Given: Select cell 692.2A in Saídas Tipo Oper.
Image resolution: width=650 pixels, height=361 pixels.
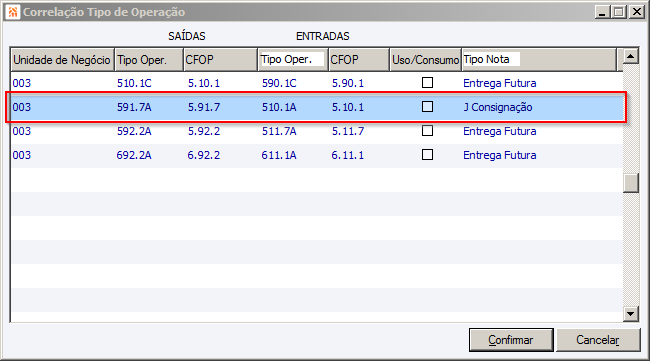Looking at the screenshot, I should pos(134,155).
